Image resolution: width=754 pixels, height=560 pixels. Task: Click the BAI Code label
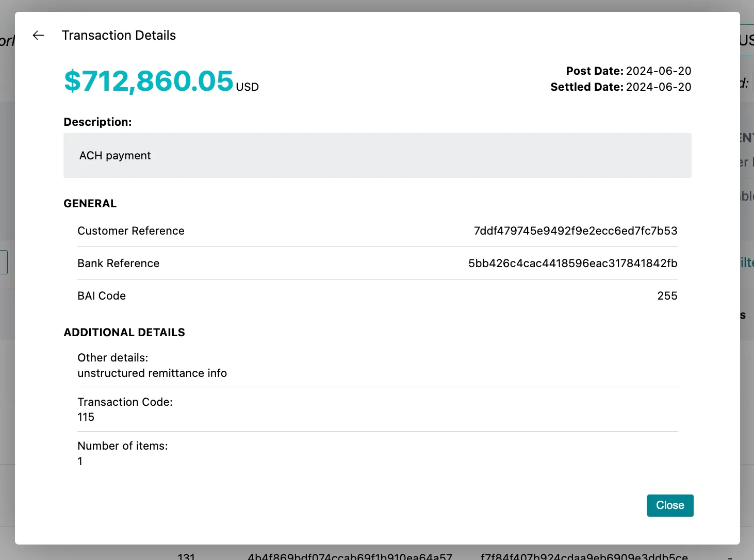102,296
